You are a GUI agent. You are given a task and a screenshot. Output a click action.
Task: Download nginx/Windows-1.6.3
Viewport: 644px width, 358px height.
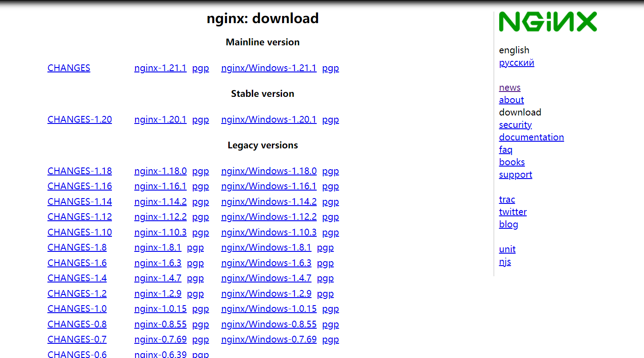(266, 263)
